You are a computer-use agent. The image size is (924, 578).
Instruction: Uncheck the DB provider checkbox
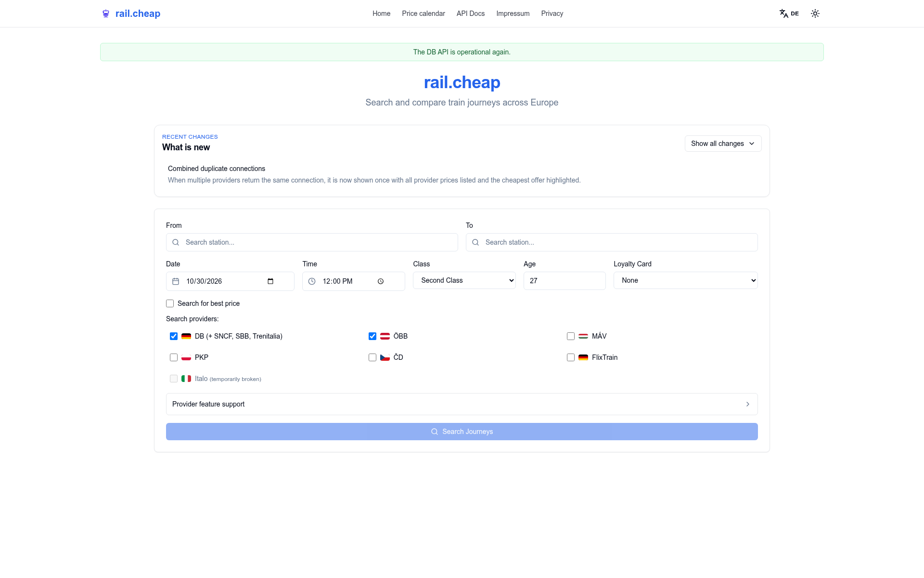174,336
